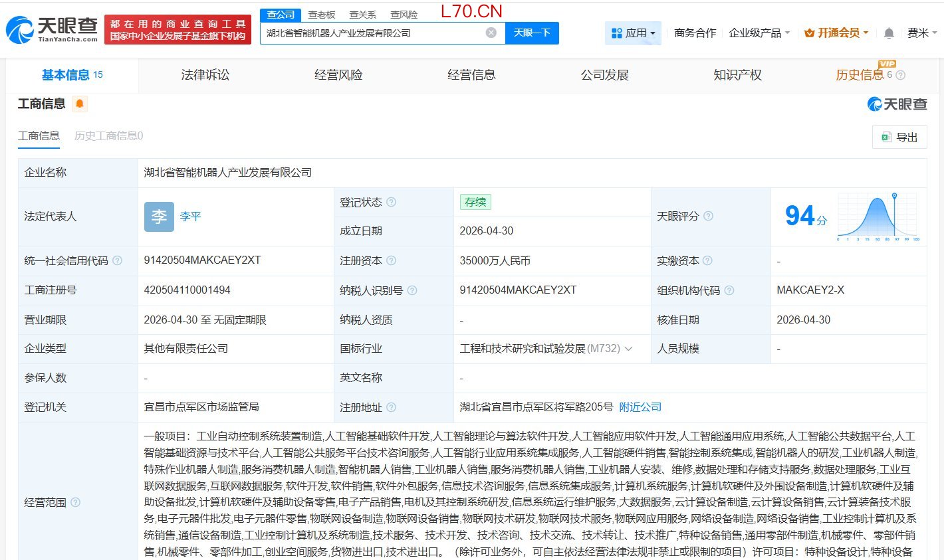Screen dimensions: 944x560
Task: Expand the 企业级产品 dropdown
Action: tap(759, 33)
